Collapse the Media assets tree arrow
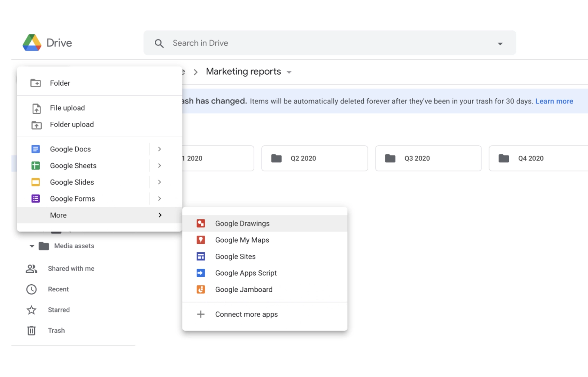 click(x=32, y=246)
